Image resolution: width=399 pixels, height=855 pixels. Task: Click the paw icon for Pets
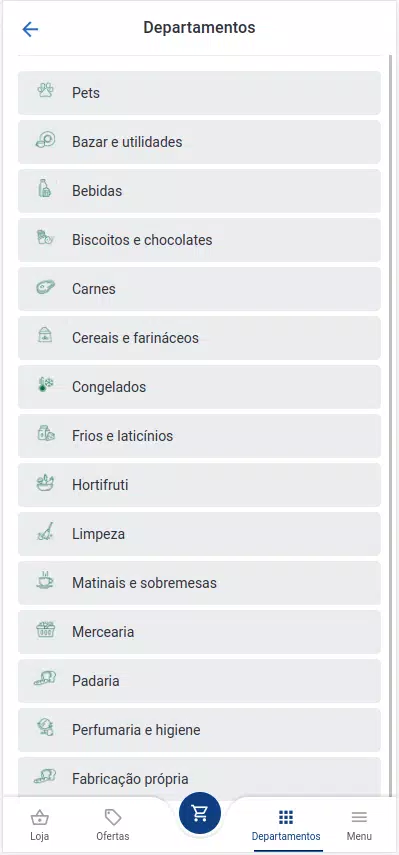(46, 91)
